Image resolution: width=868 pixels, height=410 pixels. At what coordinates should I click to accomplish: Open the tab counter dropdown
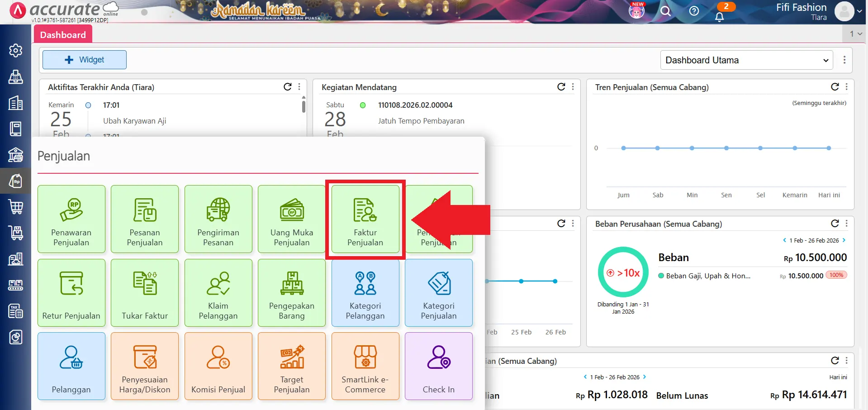[x=855, y=34]
